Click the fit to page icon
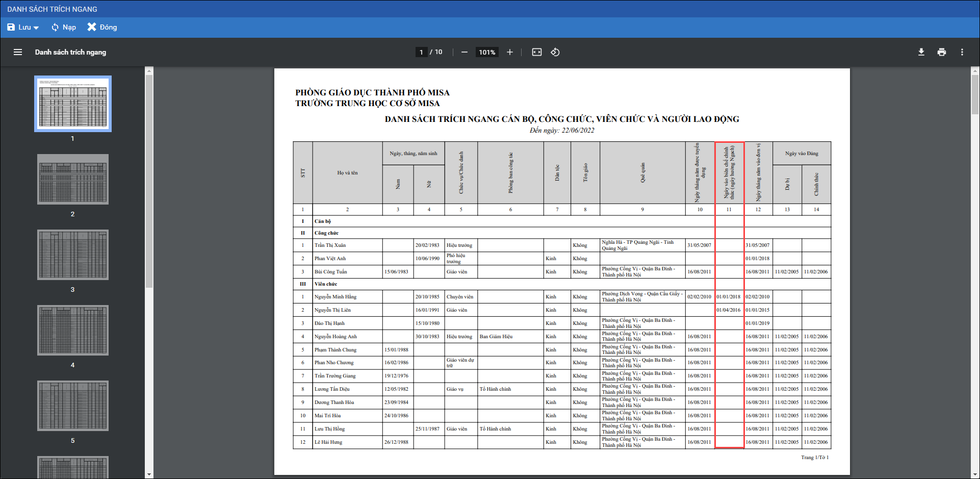This screenshot has width=980, height=479. (536, 52)
